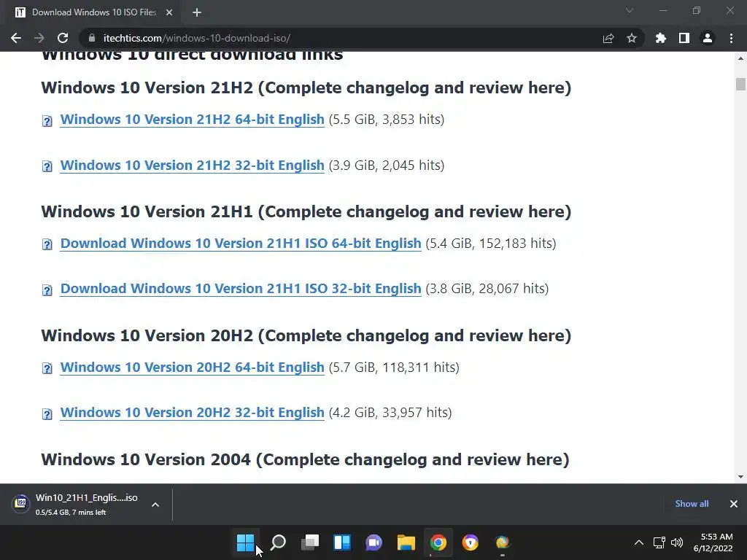Click file icon beside 20H2 64-bit link

click(x=47, y=368)
